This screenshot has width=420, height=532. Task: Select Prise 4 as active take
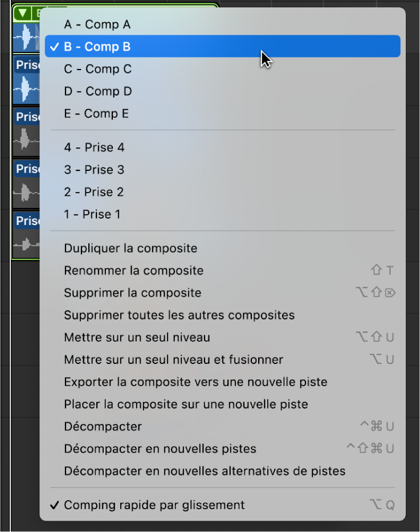tap(93, 147)
